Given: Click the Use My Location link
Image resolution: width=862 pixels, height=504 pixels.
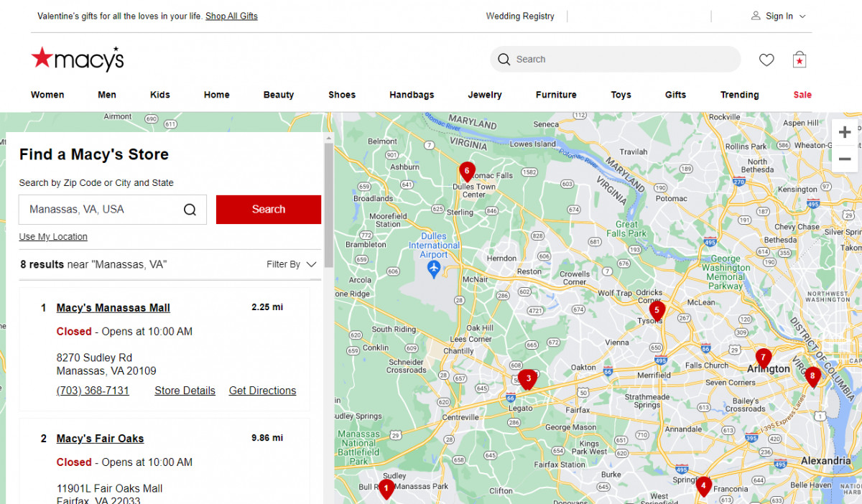Looking at the screenshot, I should [53, 237].
